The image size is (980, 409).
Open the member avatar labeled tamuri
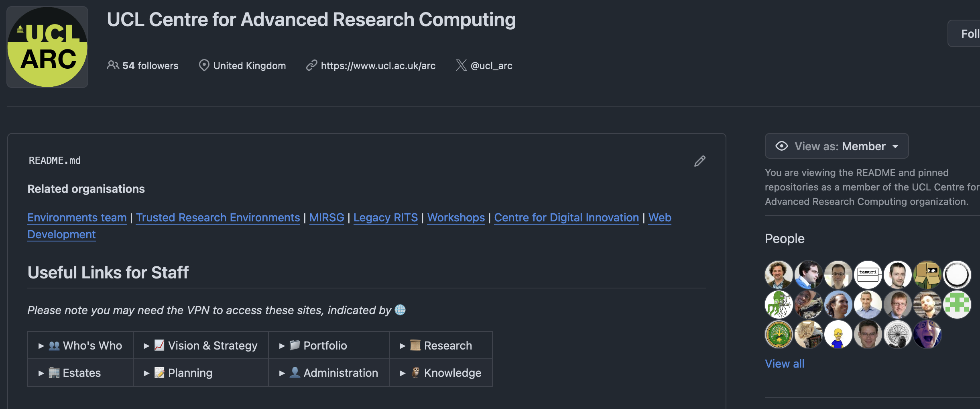868,275
